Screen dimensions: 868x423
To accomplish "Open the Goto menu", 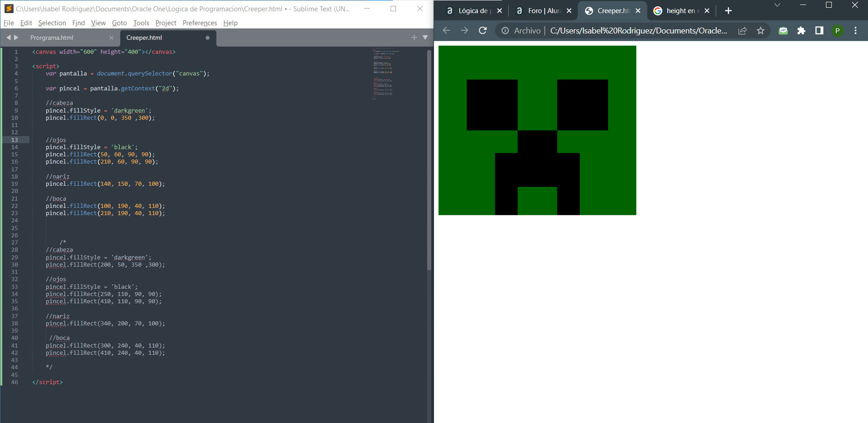I will coord(119,23).
